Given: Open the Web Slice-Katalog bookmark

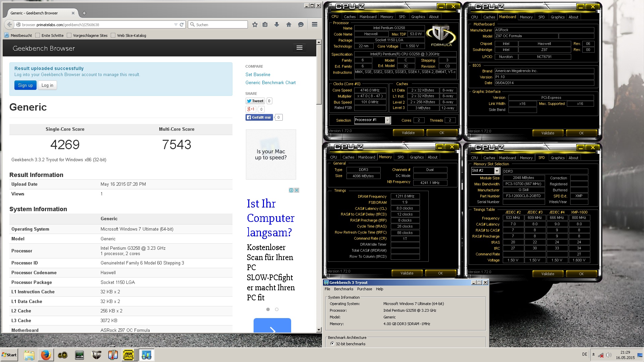Looking at the screenshot, I should (x=128, y=35).
